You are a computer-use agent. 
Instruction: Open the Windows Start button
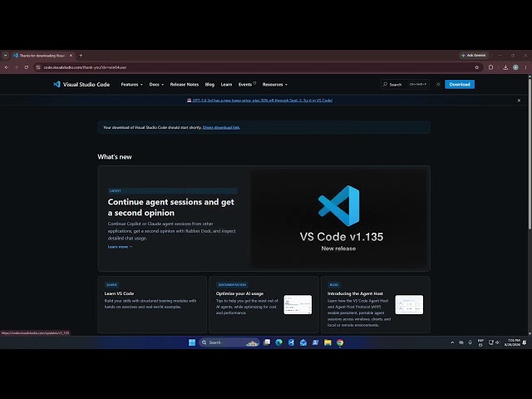coord(192,342)
